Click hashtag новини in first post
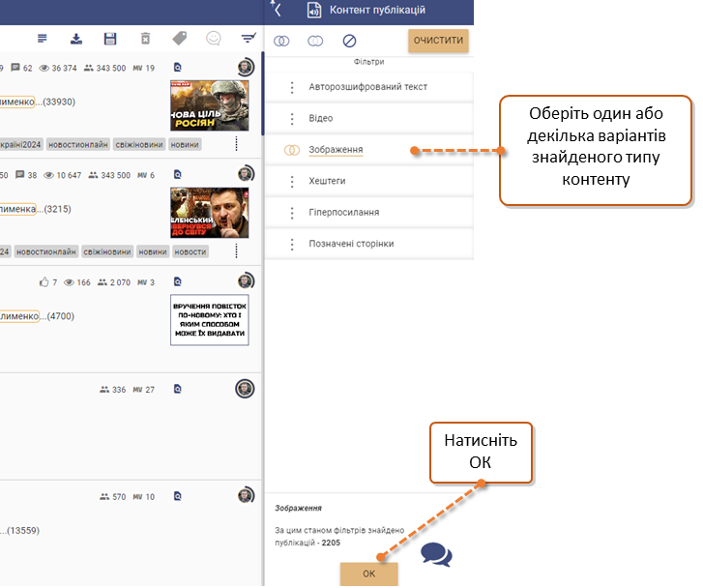 tap(185, 145)
